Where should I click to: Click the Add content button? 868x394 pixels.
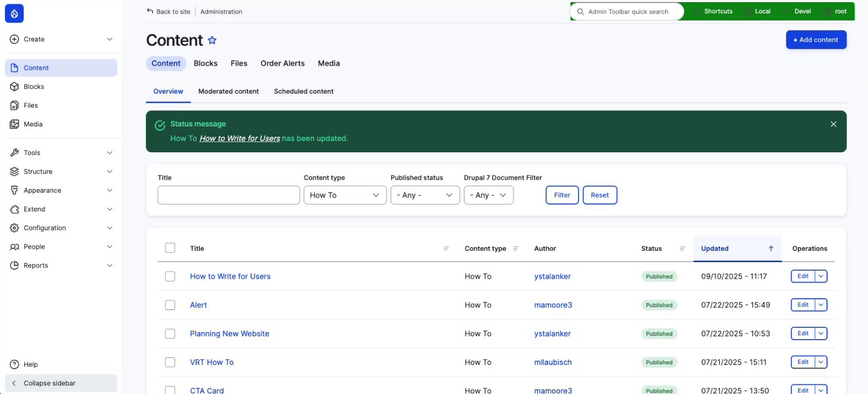[816, 40]
